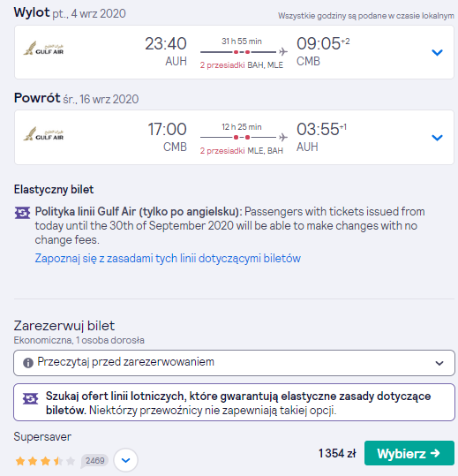Click the airplane icon on outbound route line
The image size is (458, 476).
click(x=283, y=51)
